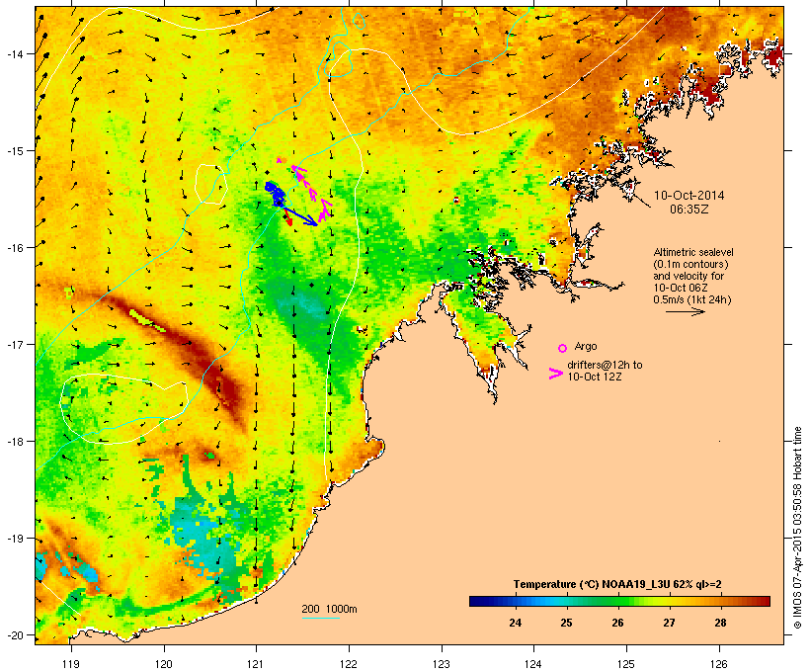Click latitude axis label '-16'
The image size is (810, 672).
point(14,247)
